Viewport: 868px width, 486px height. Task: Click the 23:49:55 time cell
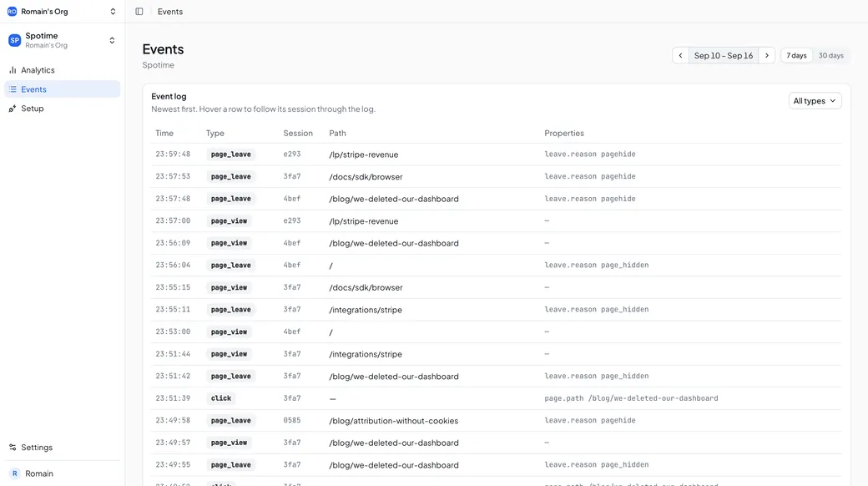[x=173, y=464]
